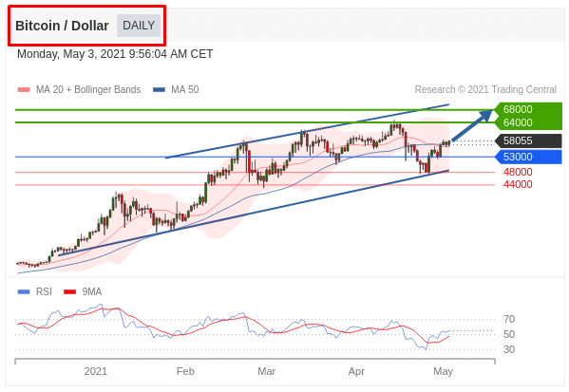Image resolution: width=569 pixels, height=392 pixels.
Task: Click the 53000 blue pivot label
Action: coord(528,157)
